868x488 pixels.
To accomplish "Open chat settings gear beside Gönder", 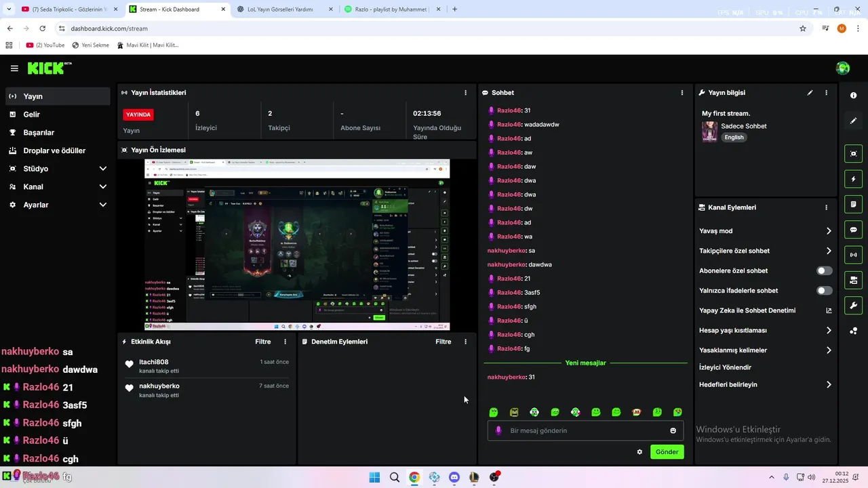I will tap(639, 452).
